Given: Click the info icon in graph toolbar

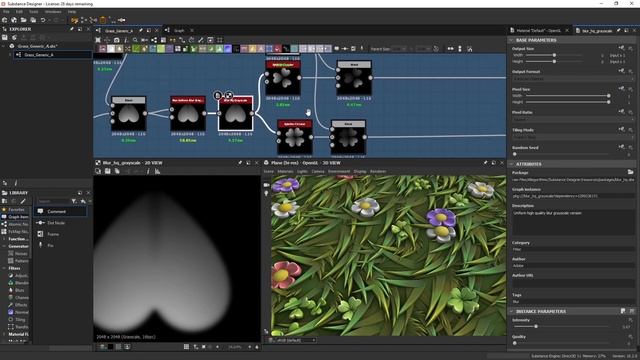Looking at the screenshot, I should tap(126, 40).
